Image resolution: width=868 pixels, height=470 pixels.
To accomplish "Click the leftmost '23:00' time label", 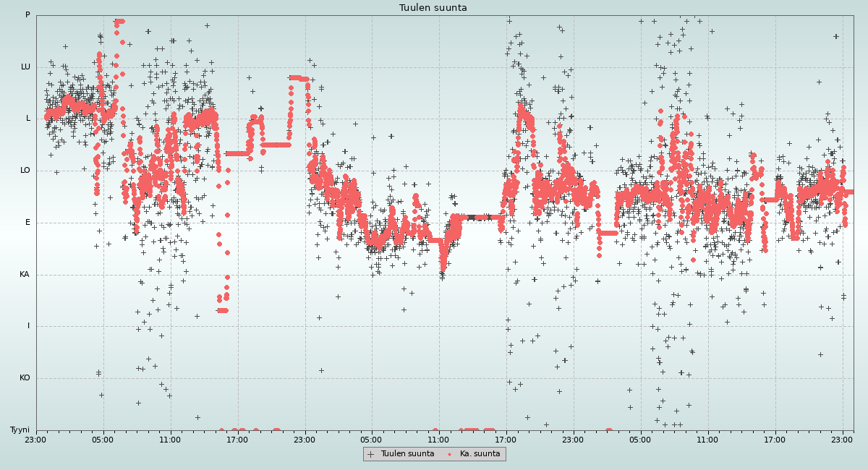I will pos(36,440).
